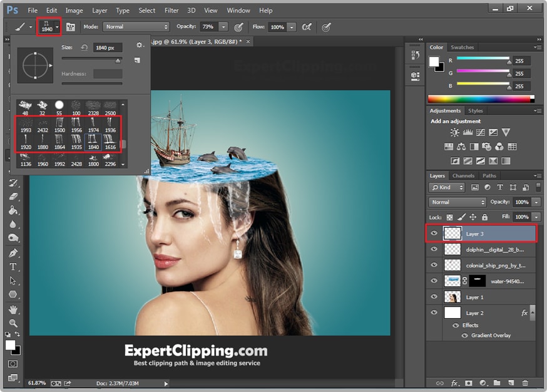Image resolution: width=547 pixels, height=392 pixels.
Task: Open a Levels adjustment
Action: pyautogui.click(x=468, y=132)
